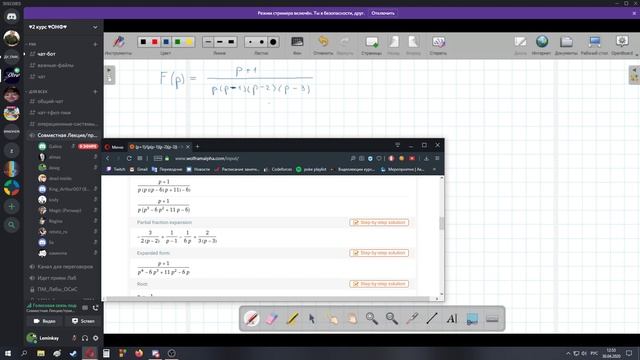Mute the microphone in Discord
The height and width of the screenshot is (360, 640).
tap(74, 338)
